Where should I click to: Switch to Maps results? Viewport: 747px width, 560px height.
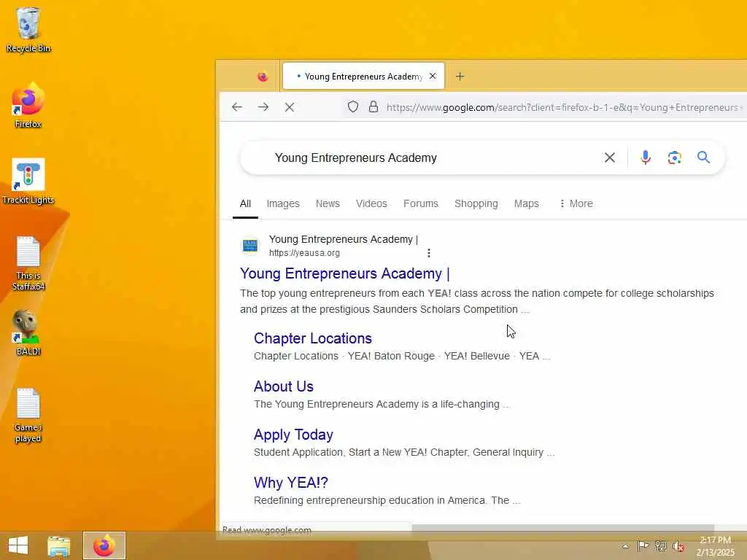point(527,204)
